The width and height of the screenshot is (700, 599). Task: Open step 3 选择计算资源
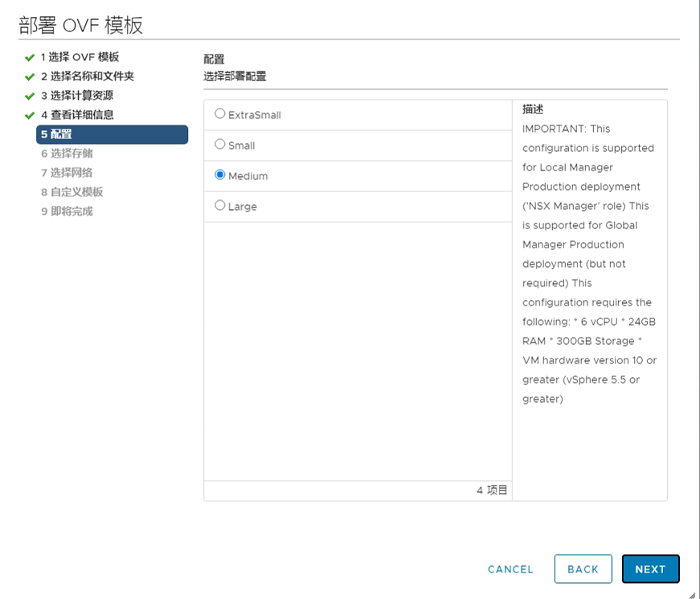[76, 96]
